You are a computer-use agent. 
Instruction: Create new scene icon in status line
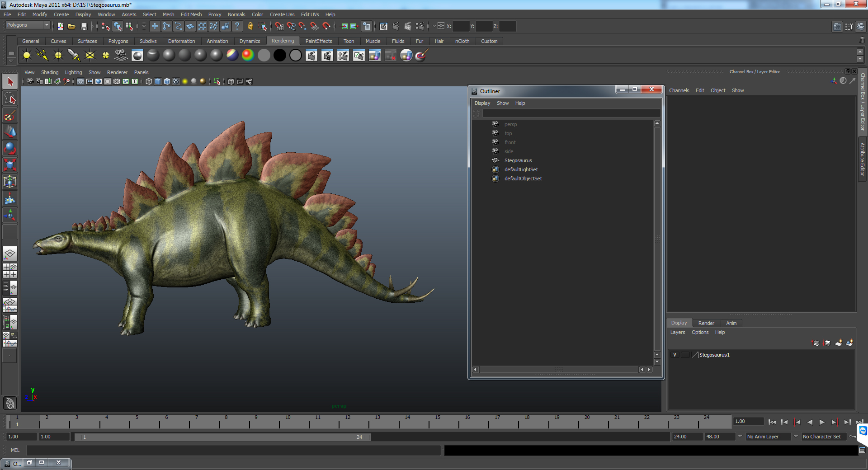(60, 26)
